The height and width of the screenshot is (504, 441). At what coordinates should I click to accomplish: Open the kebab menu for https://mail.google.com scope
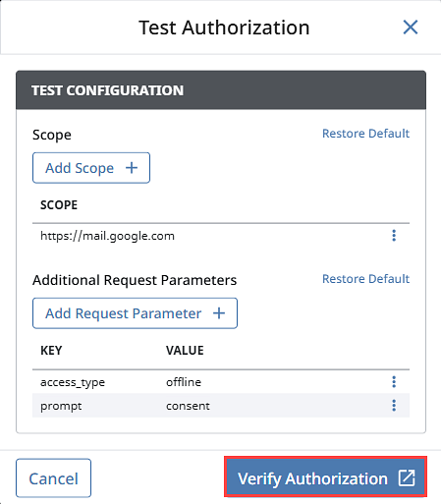pos(394,236)
